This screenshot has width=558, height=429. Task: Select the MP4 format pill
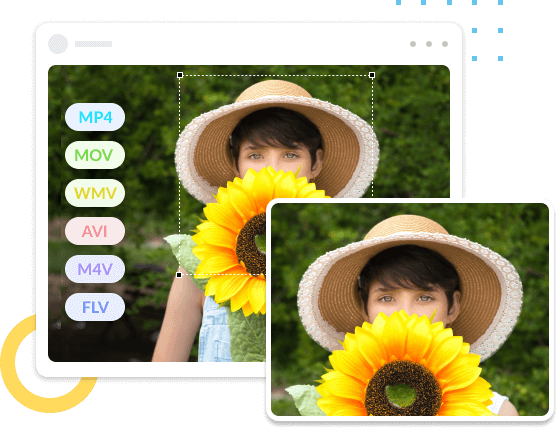(x=95, y=117)
